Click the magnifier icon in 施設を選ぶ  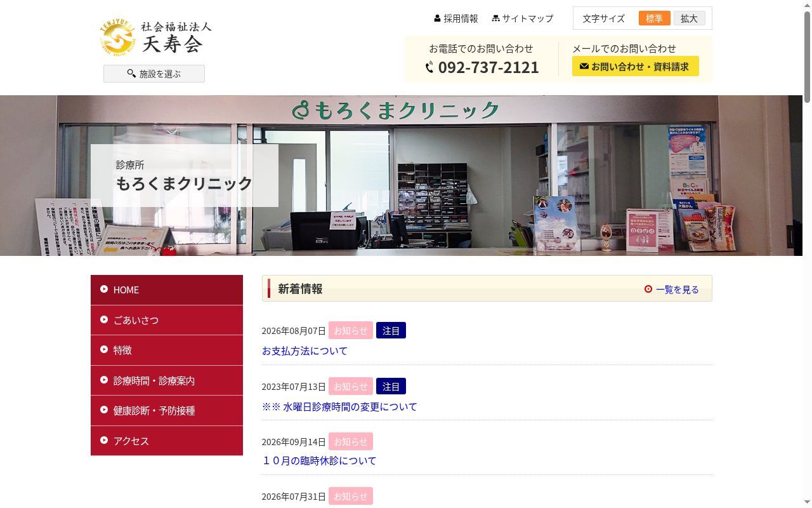(131, 74)
